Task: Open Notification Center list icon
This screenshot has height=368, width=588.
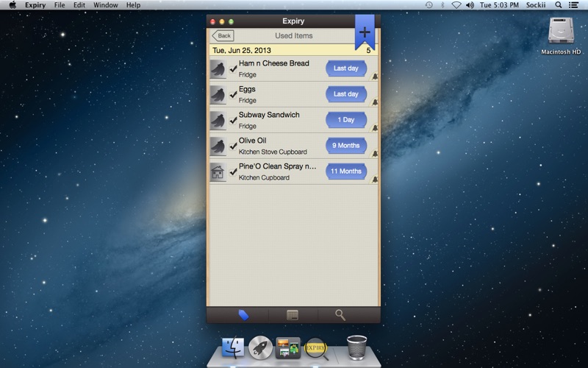Action: tap(573, 5)
